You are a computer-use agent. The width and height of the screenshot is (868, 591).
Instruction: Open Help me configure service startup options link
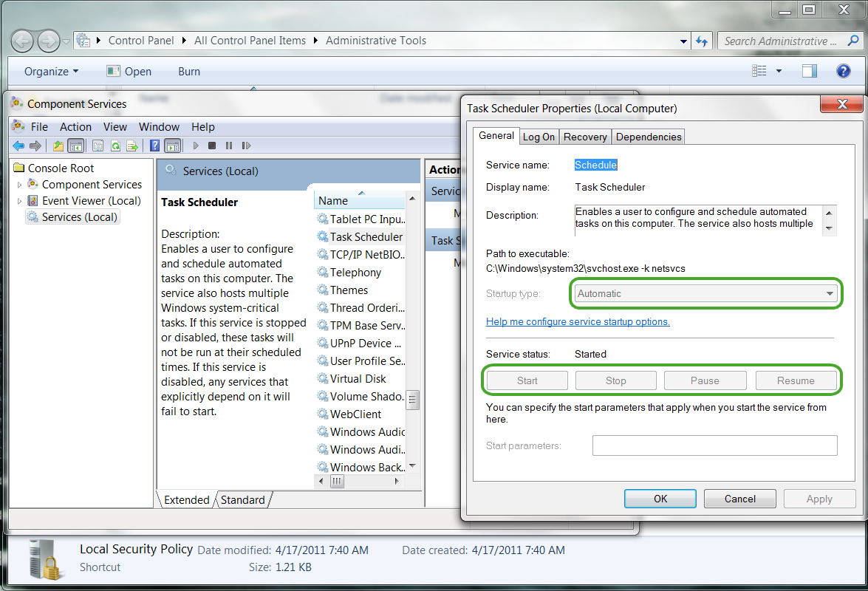pyautogui.click(x=578, y=321)
